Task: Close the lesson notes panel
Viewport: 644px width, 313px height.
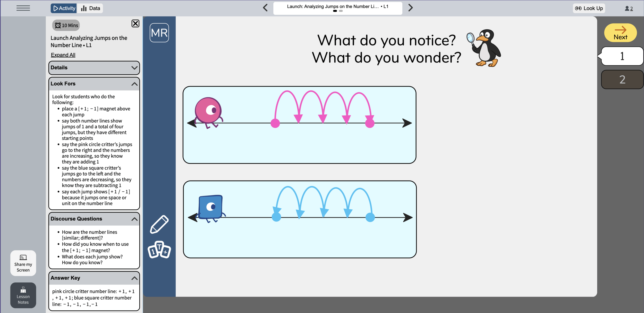Action: pyautogui.click(x=135, y=24)
